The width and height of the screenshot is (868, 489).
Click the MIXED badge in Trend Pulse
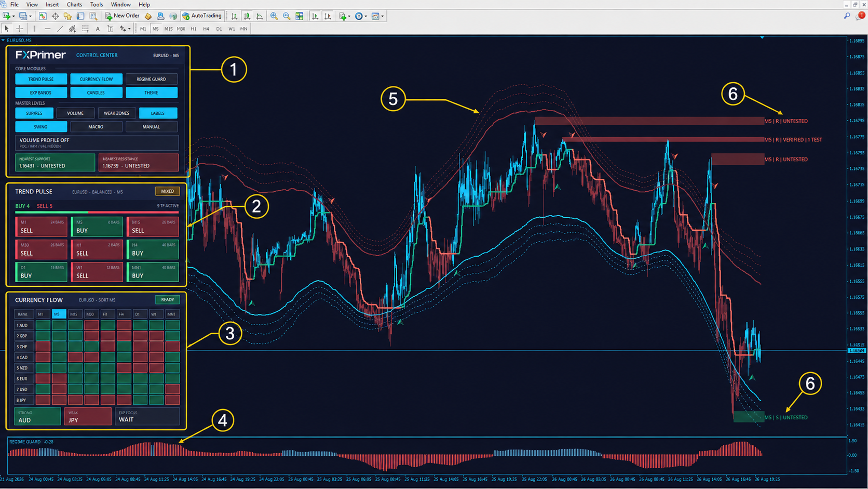tap(168, 191)
